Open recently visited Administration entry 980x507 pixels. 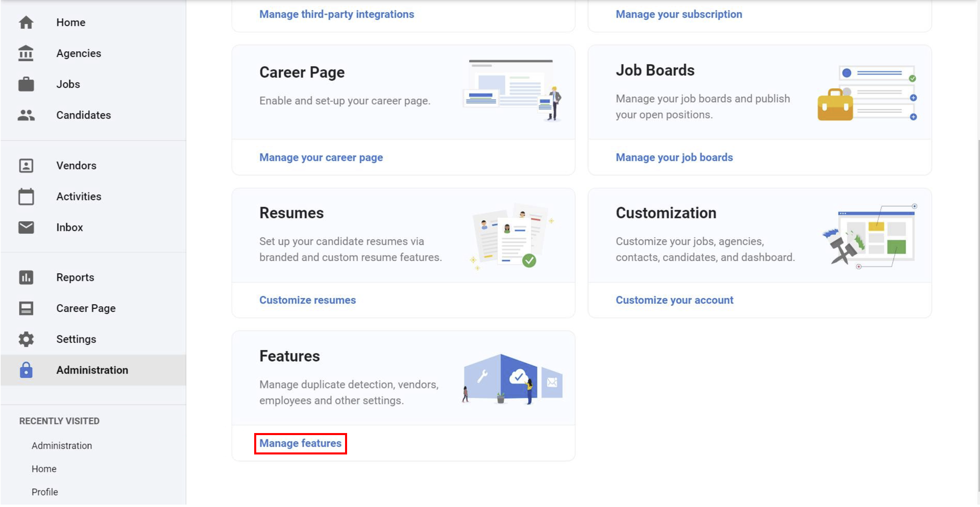[x=62, y=446]
